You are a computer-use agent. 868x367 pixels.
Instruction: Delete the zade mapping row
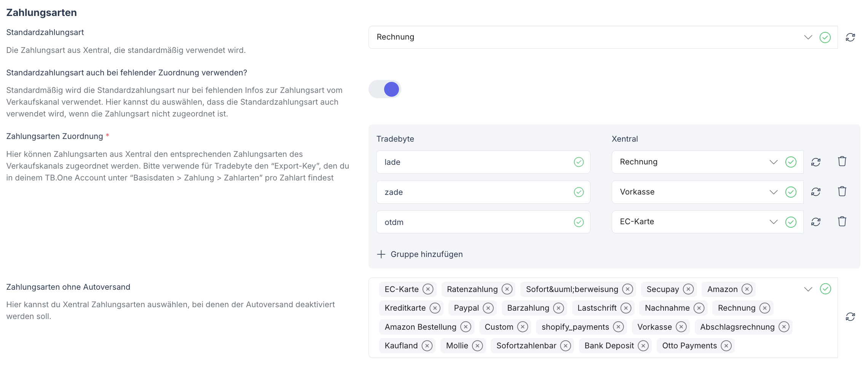[x=842, y=191]
